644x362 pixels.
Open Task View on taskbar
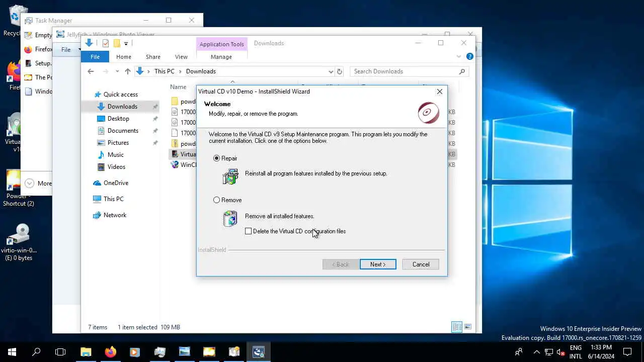pyautogui.click(x=60, y=352)
